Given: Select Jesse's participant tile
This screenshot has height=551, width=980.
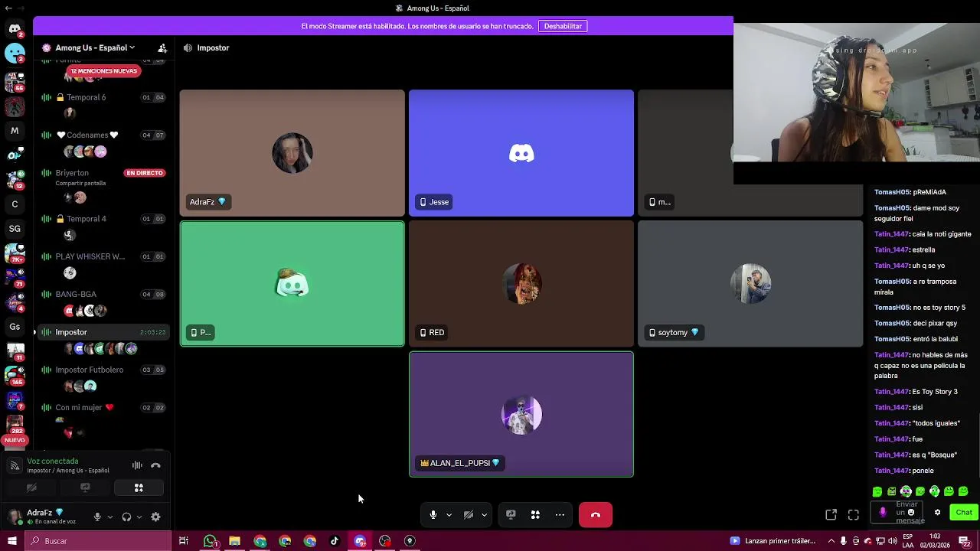Looking at the screenshot, I should [521, 153].
